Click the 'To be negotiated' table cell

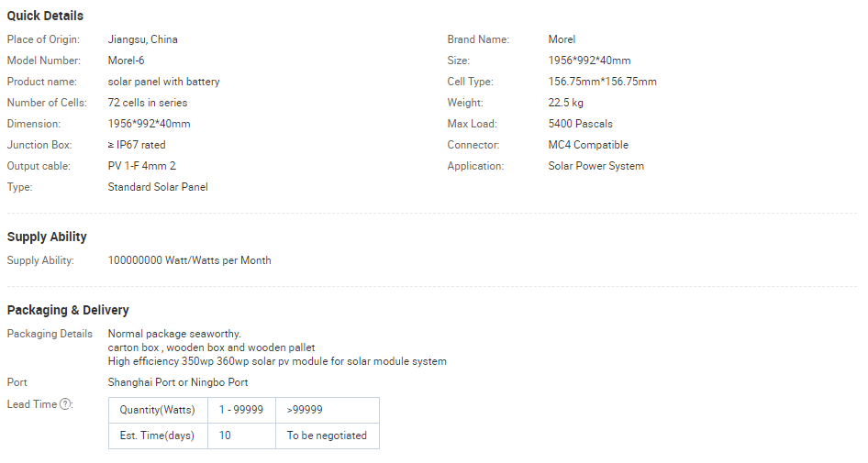click(x=327, y=435)
